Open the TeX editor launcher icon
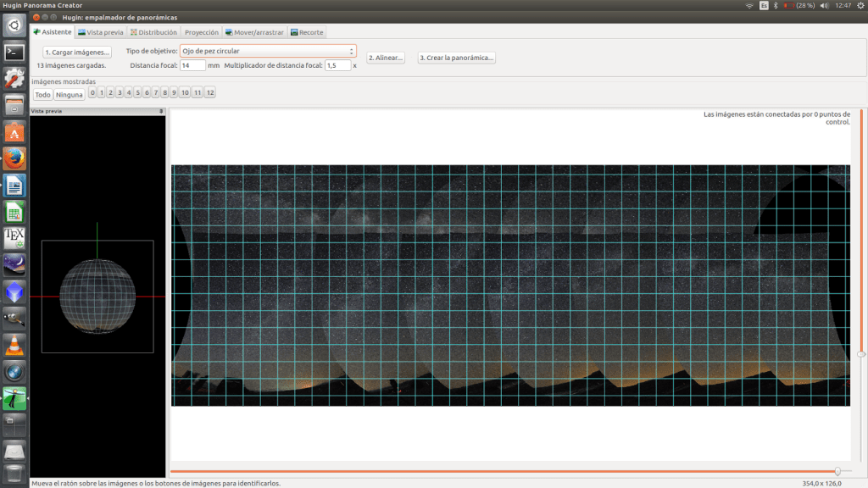Viewport: 868px width, 488px height. point(14,238)
